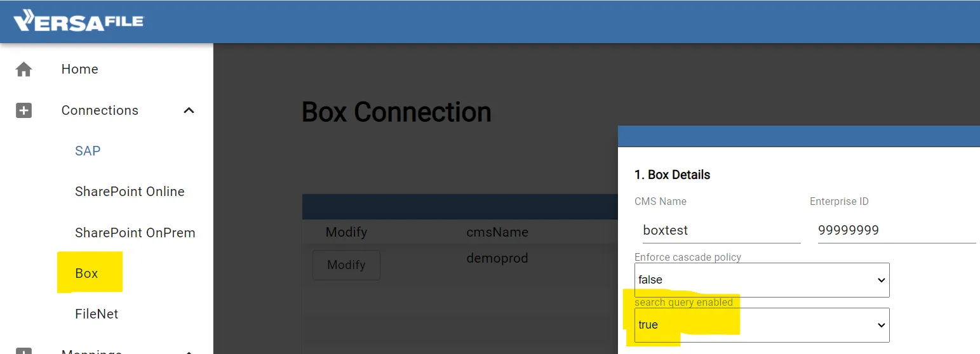980x354 pixels.
Task: Click the 1. Box Details heading
Action: [673, 175]
